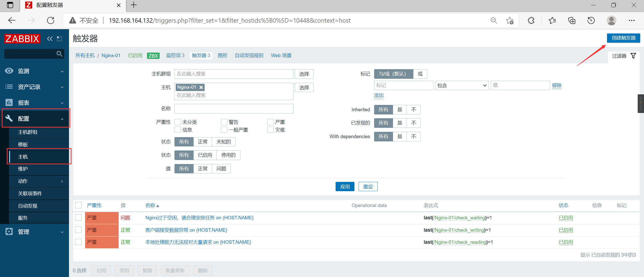The height and width of the screenshot is (277, 644).
Task: Open the 包含 tag operator dropdown
Action: 462,86
